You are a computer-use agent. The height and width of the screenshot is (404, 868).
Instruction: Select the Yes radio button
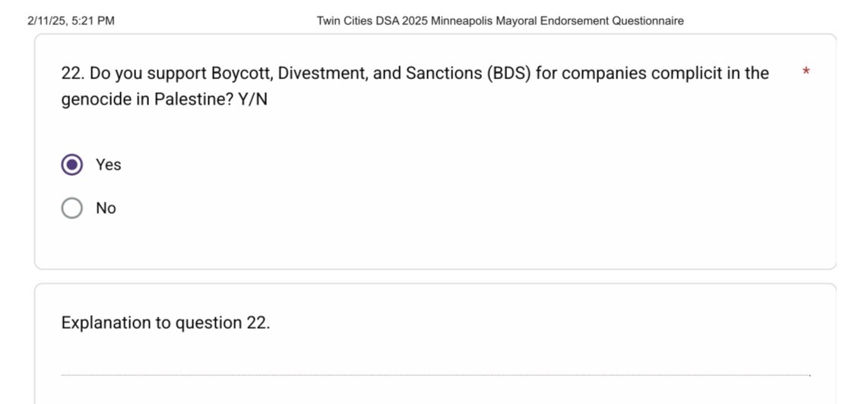(x=72, y=164)
